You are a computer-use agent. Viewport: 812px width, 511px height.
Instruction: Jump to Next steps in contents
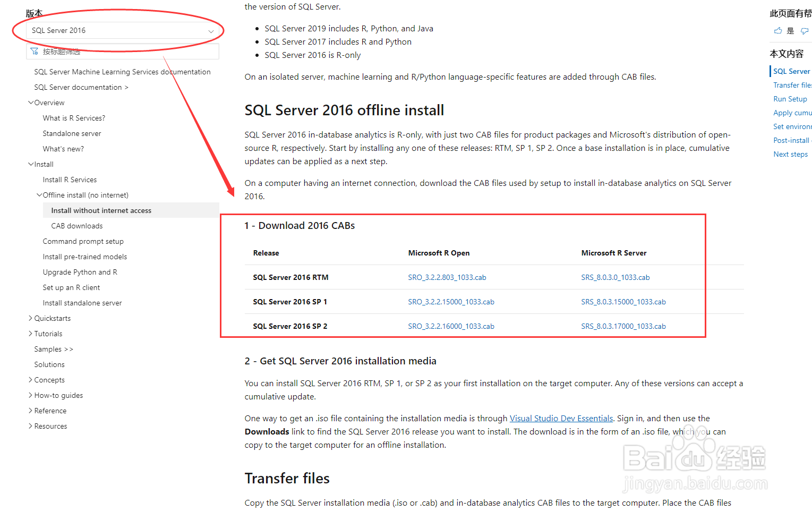tap(791, 154)
